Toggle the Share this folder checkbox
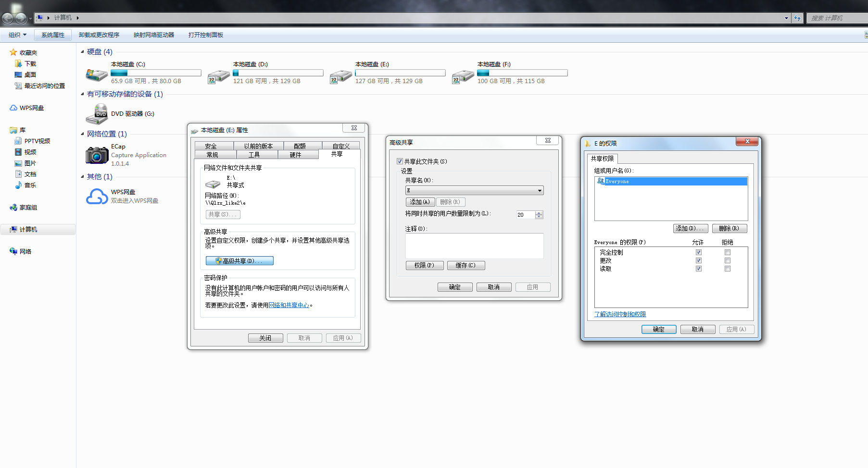868x468 pixels. (x=400, y=161)
